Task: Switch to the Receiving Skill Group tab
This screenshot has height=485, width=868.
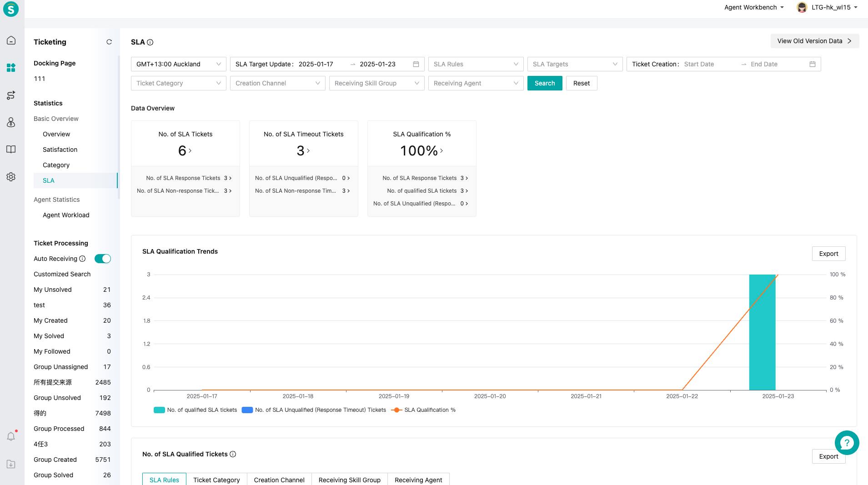Action: tap(350, 480)
